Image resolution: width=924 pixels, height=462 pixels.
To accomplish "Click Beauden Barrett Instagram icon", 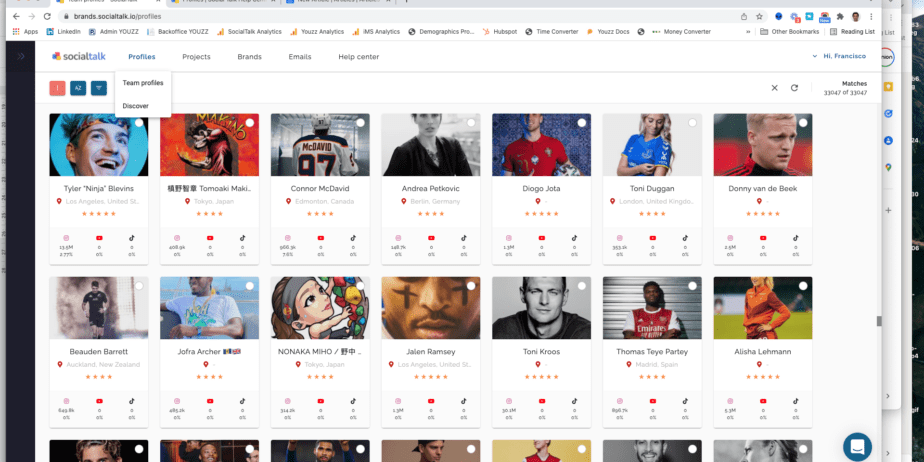I will click(x=66, y=401).
